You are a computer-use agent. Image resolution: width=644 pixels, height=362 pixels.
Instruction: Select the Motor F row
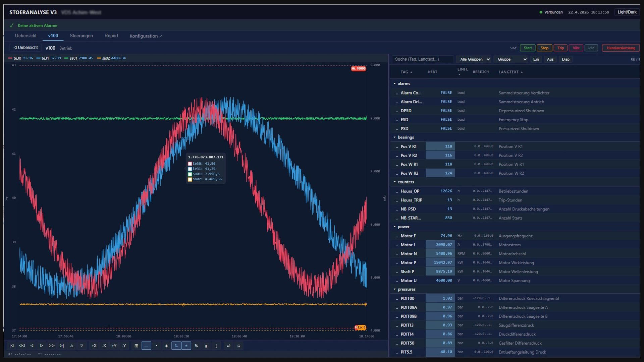[515, 236]
